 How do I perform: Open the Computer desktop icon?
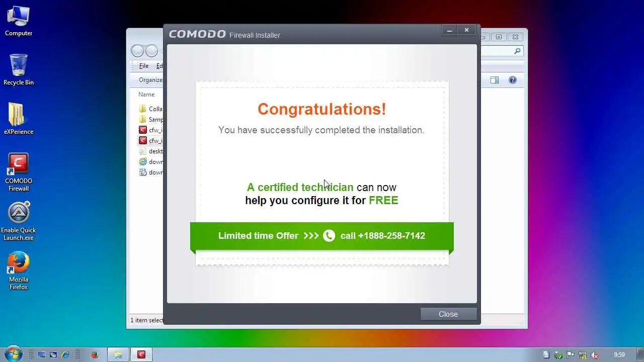19,22
